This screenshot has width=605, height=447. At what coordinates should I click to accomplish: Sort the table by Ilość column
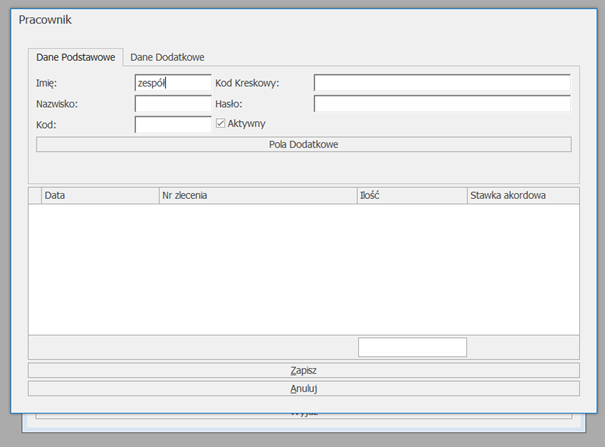pos(410,196)
